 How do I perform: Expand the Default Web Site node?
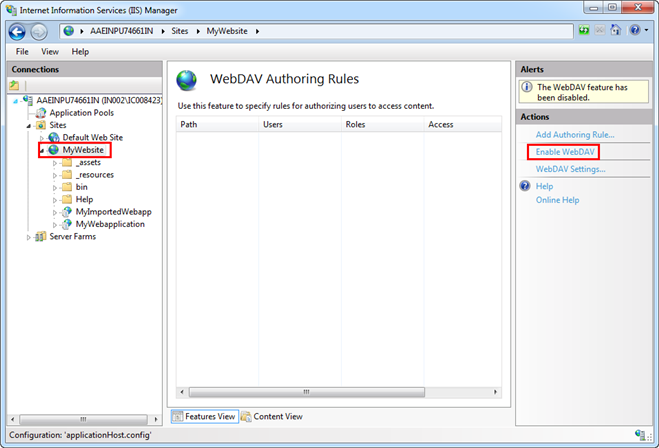pos(41,138)
